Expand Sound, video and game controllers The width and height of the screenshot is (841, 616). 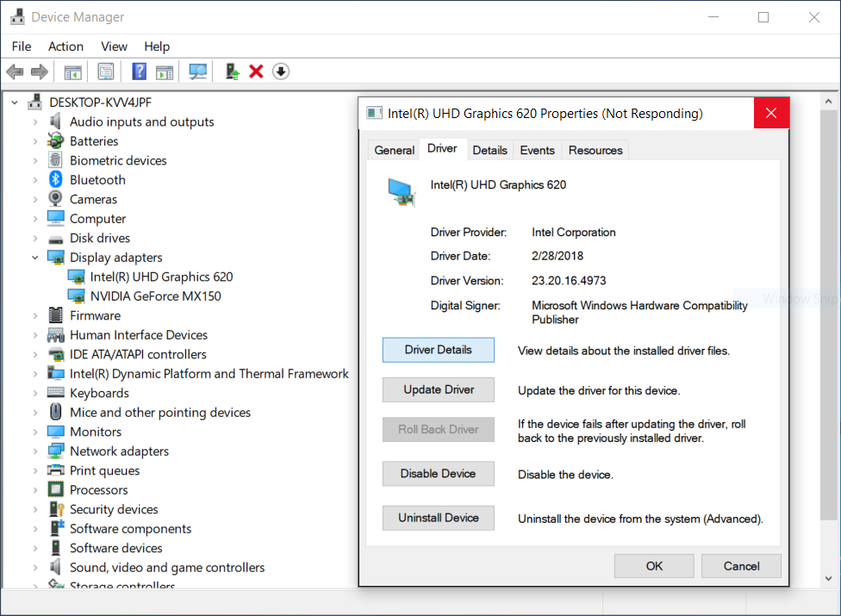tap(35, 568)
